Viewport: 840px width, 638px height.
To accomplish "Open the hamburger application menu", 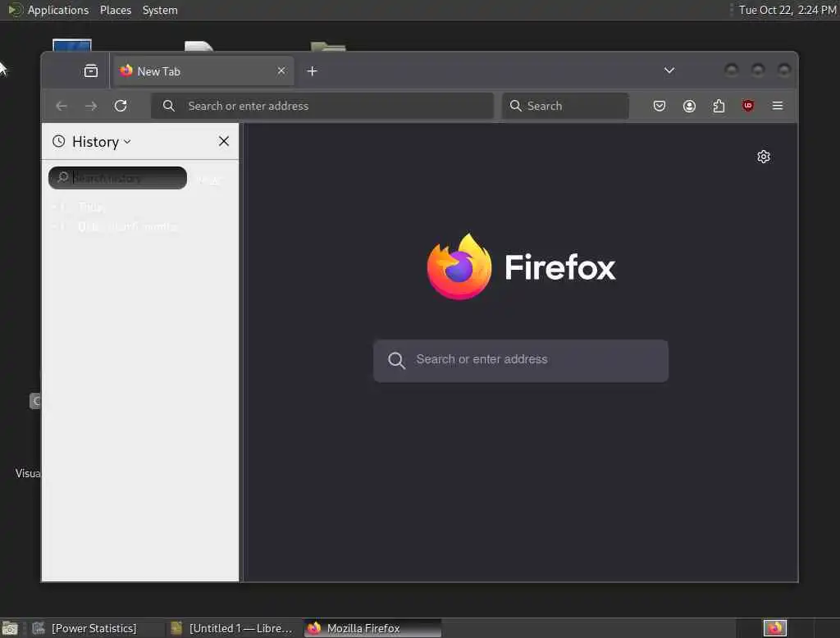I will 778,106.
